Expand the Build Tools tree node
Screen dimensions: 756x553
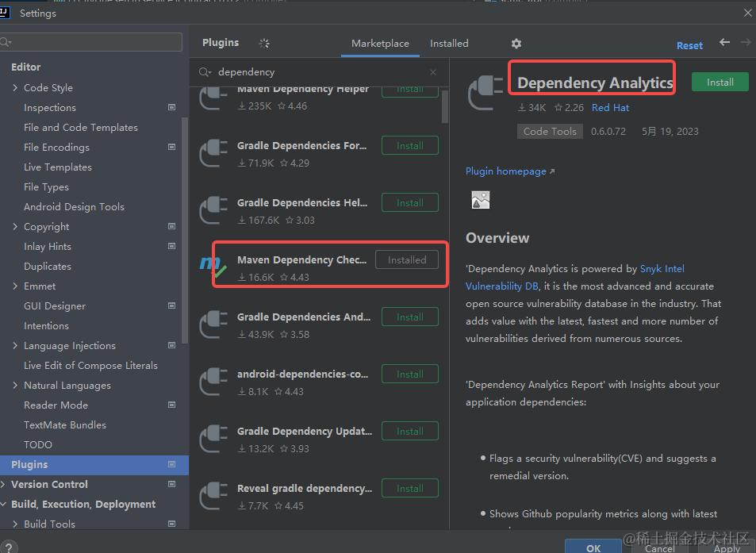15,524
